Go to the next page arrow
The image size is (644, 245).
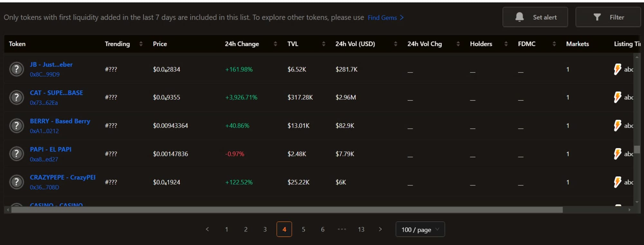click(x=380, y=229)
